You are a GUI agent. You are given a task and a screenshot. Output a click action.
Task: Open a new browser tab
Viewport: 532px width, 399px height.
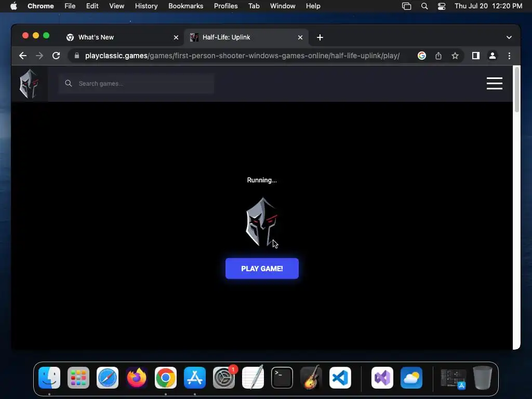pos(320,37)
